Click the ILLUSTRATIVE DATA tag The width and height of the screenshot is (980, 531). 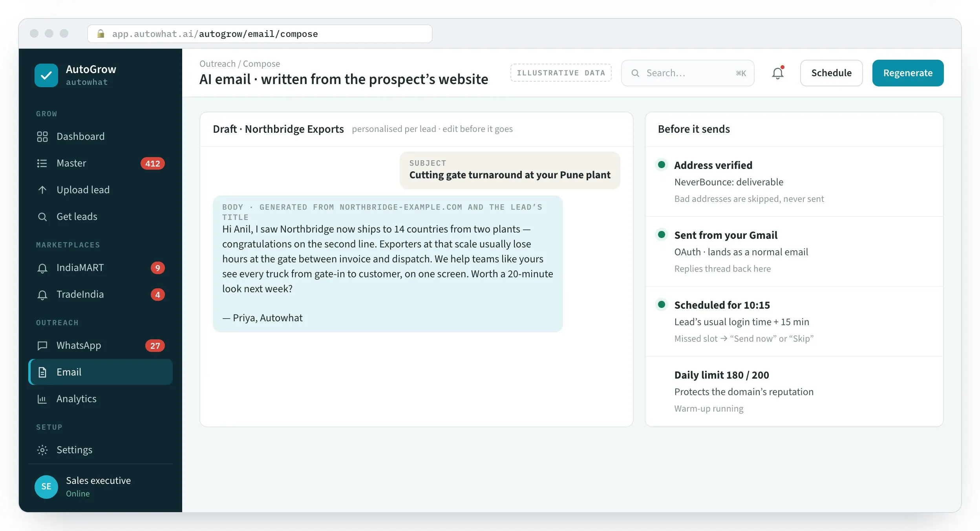click(561, 73)
